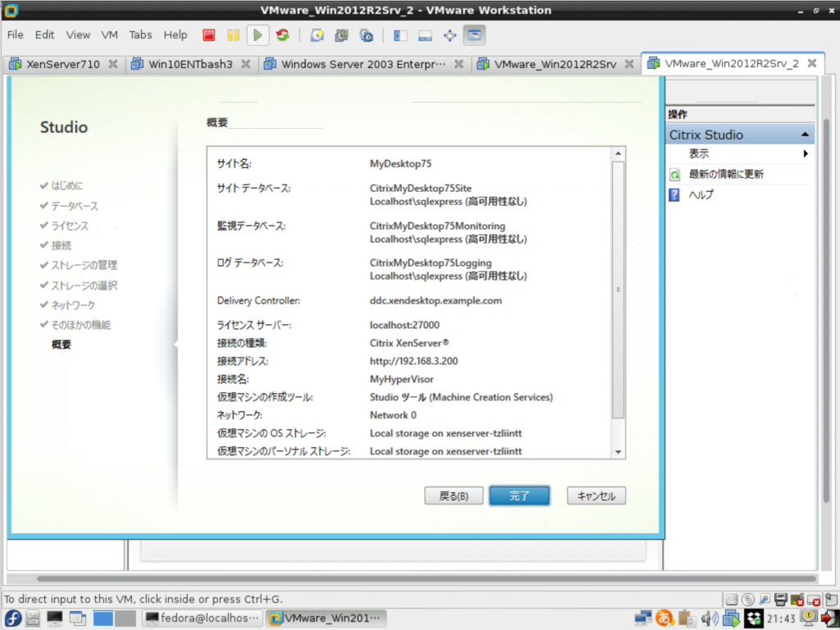Click the 21:43 clock
The width and height of the screenshot is (840, 630).
click(x=781, y=619)
